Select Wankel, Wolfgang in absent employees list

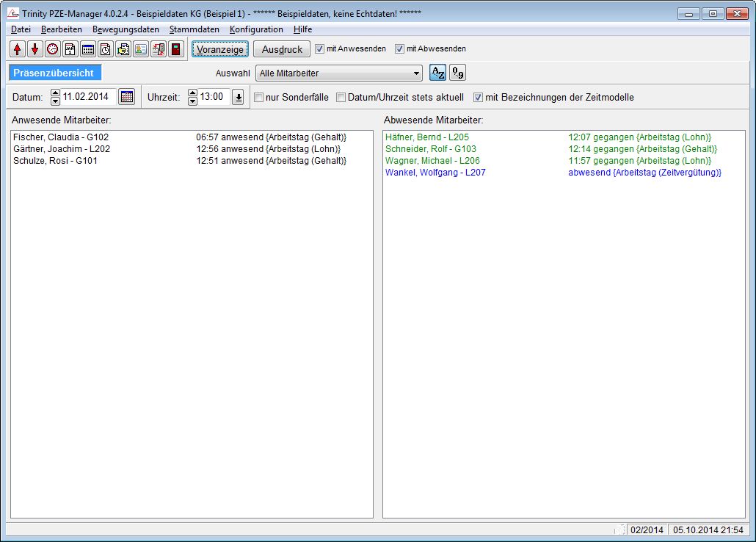(435, 173)
